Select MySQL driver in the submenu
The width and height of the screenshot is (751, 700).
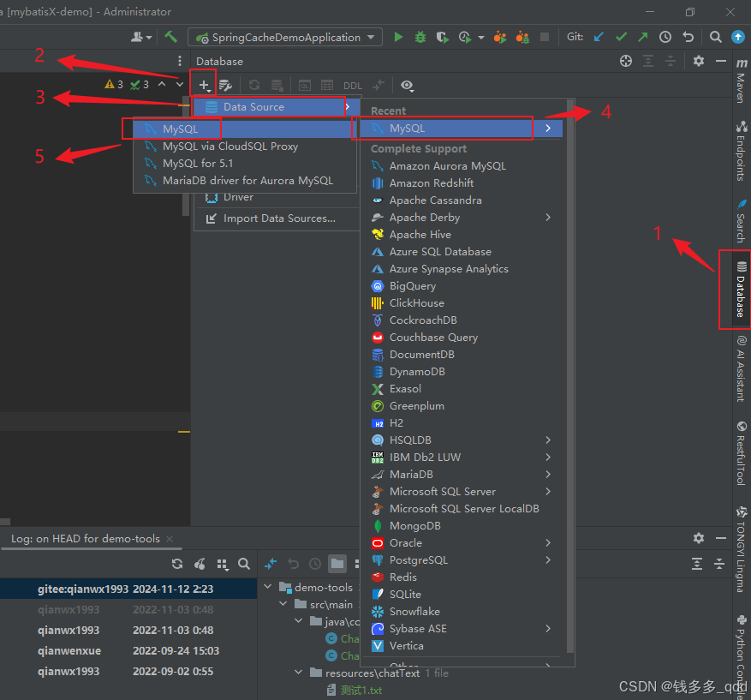245,129
